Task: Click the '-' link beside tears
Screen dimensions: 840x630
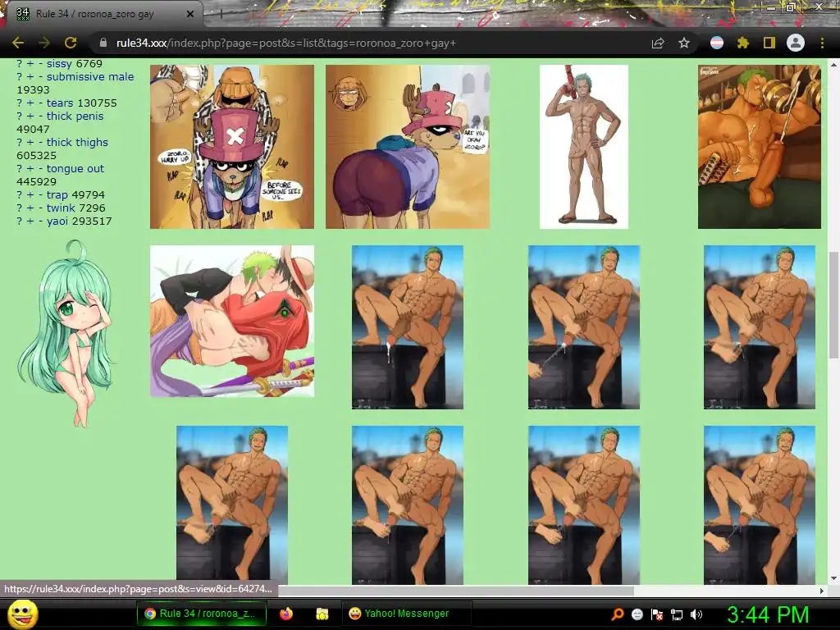Action: tap(40, 103)
